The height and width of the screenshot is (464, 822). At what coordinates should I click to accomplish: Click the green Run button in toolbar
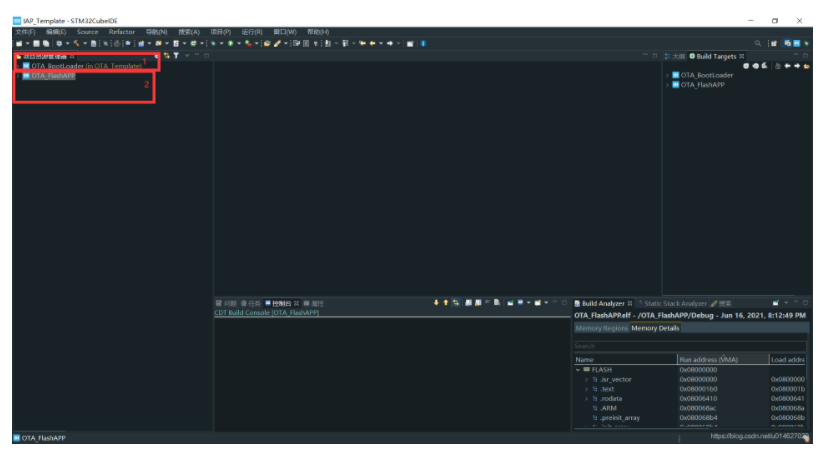coord(229,43)
